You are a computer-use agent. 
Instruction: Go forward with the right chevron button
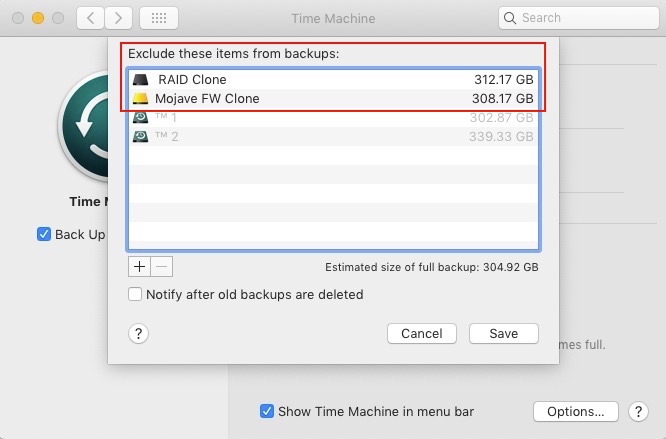point(119,18)
